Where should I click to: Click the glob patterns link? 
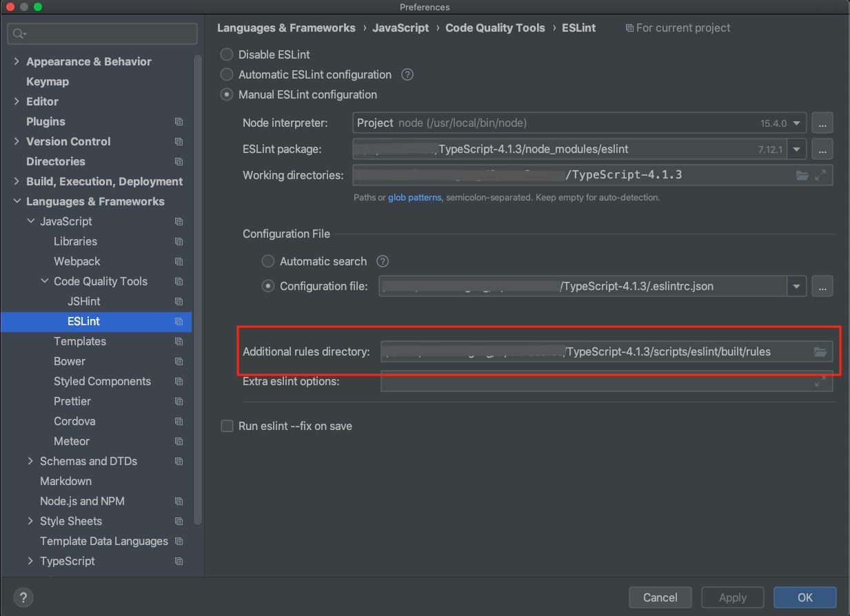coord(414,197)
